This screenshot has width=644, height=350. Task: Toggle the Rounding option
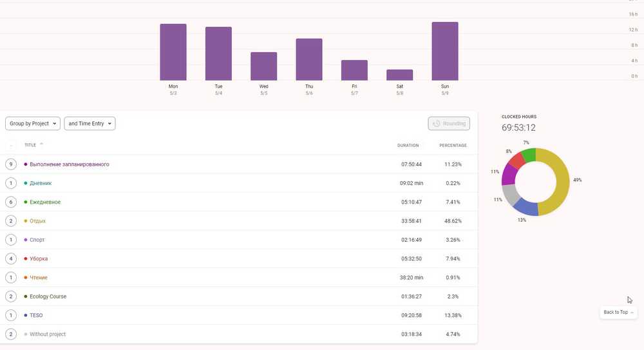pos(449,124)
